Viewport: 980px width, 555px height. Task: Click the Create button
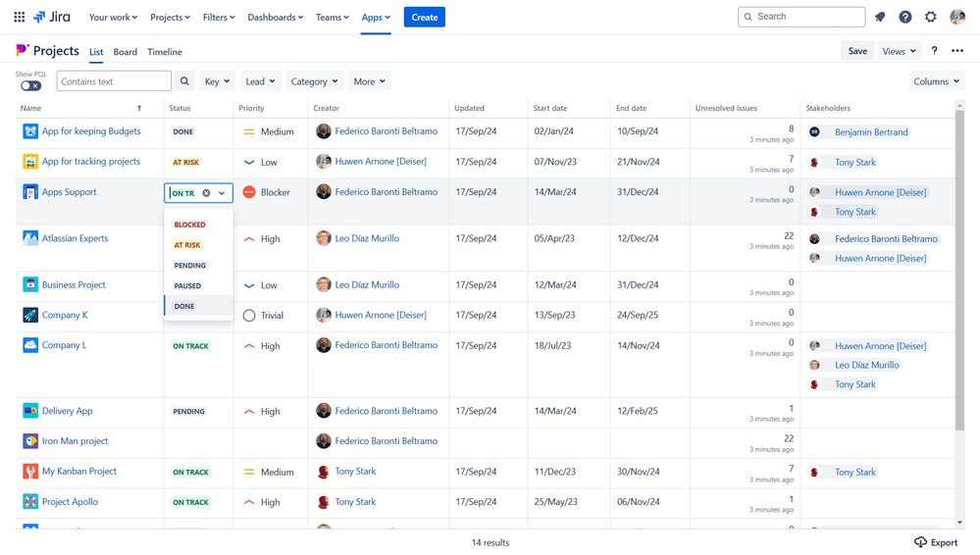coord(425,17)
